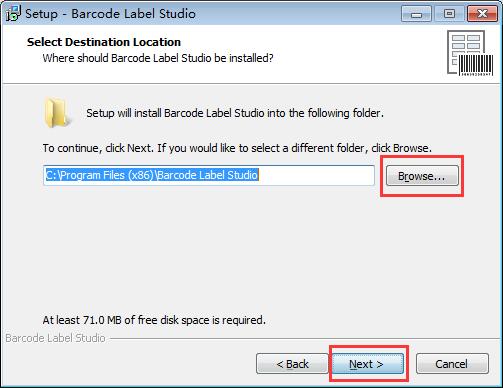Click empty space after path in destination field
Image resolution: width=503 pixels, height=388 pixels.
316,175
